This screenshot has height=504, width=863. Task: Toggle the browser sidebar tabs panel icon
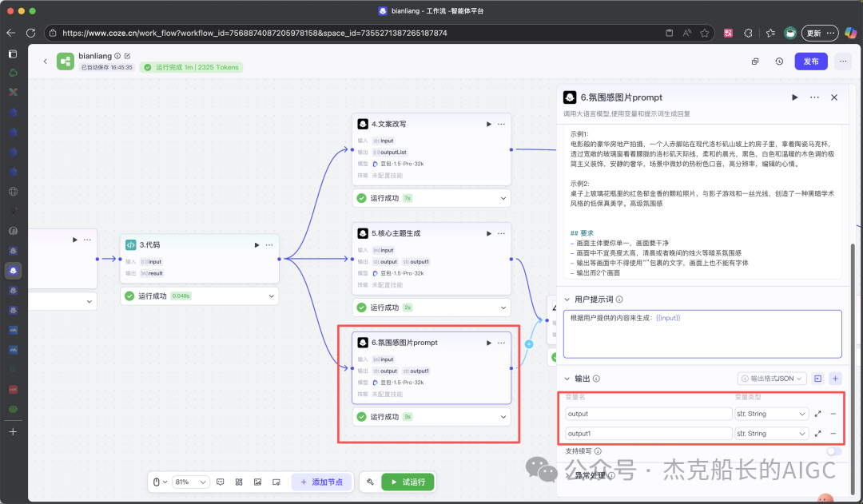point(14,54)
